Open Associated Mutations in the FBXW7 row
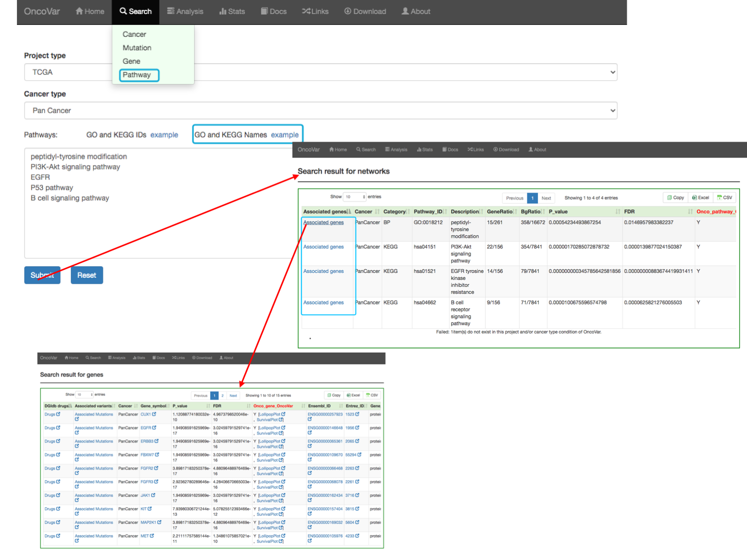The image size is (747, 560). pos(94,457)
